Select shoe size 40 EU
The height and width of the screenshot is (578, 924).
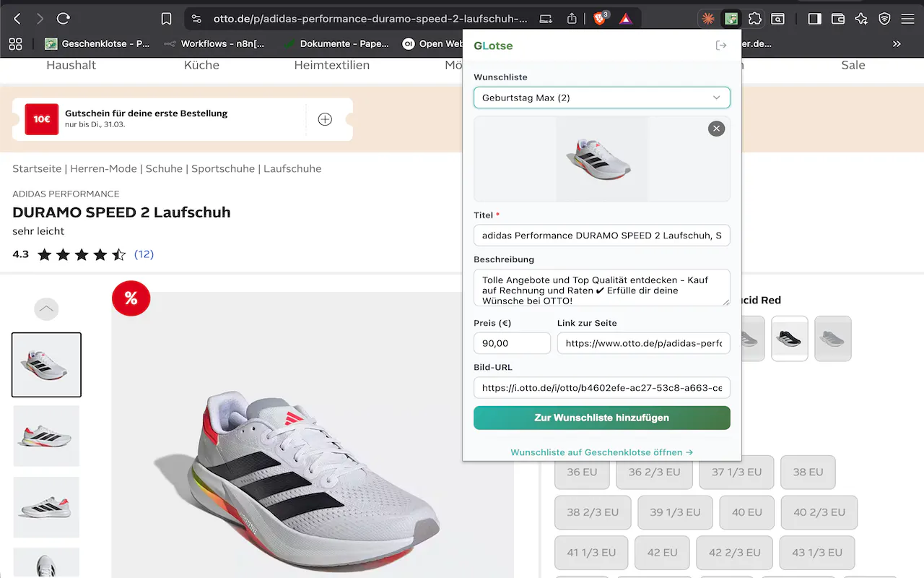coord(747,512)
